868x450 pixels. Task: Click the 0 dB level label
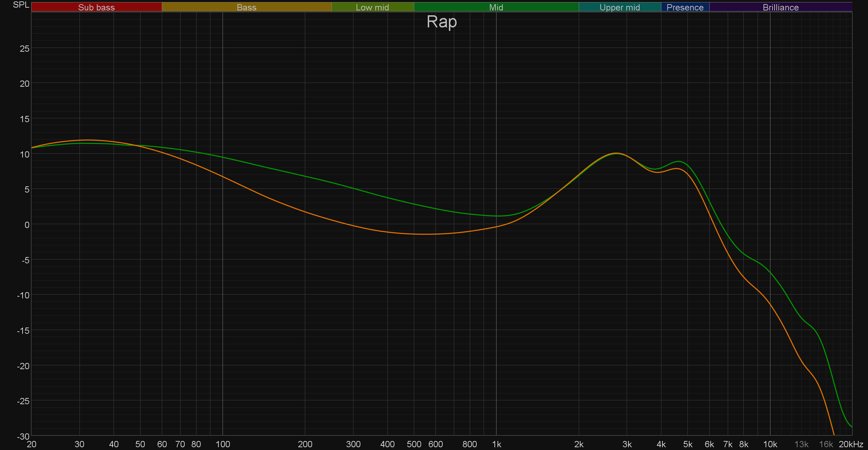click(27, 225)
